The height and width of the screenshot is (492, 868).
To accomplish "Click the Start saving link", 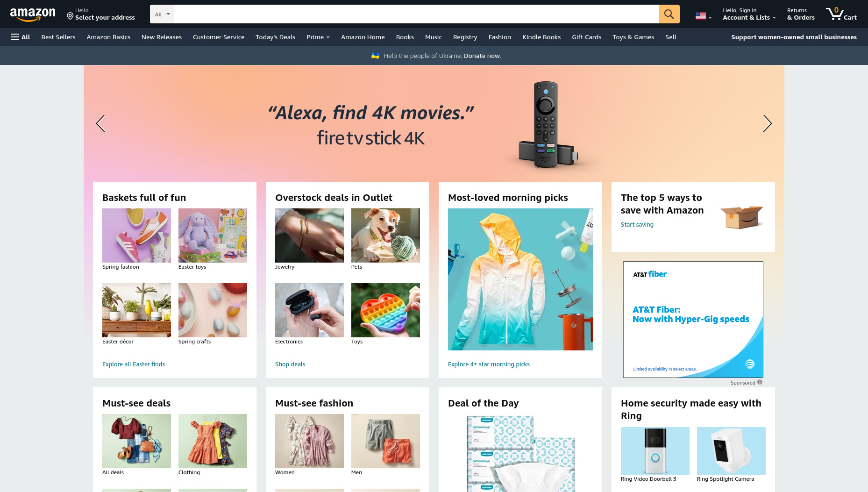I will (x=637, y=224).
